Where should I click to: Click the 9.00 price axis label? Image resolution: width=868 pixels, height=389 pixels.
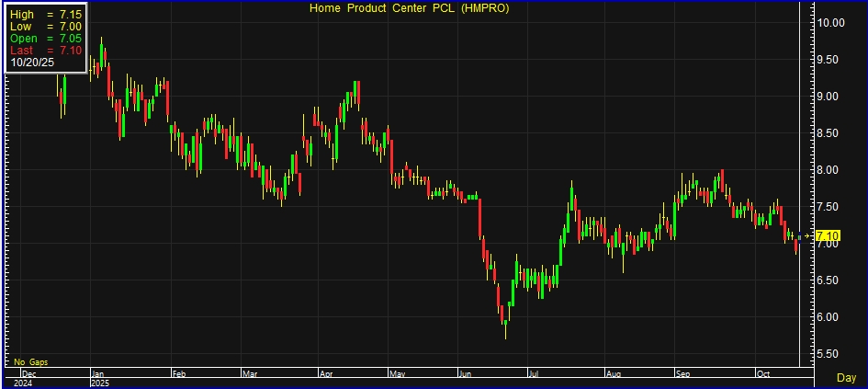832,97
